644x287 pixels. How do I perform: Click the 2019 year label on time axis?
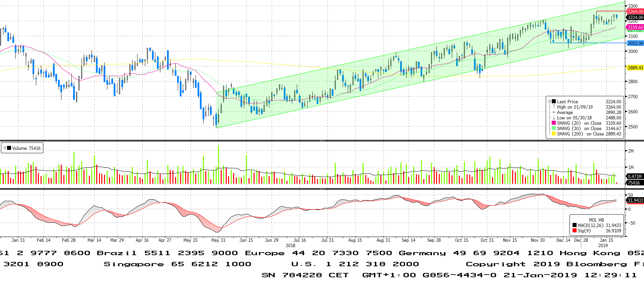[603, 245]
